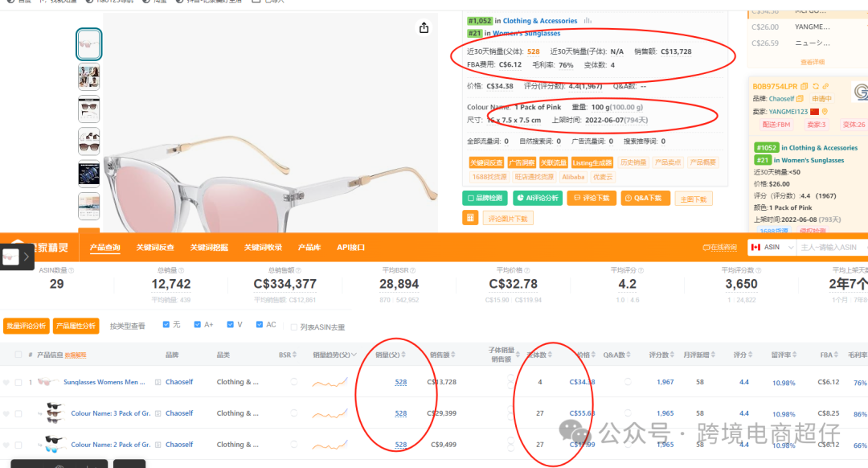Switch to 关键词收录 tab
The width and height of the screenshot is (868, 468).
[264, 248]
